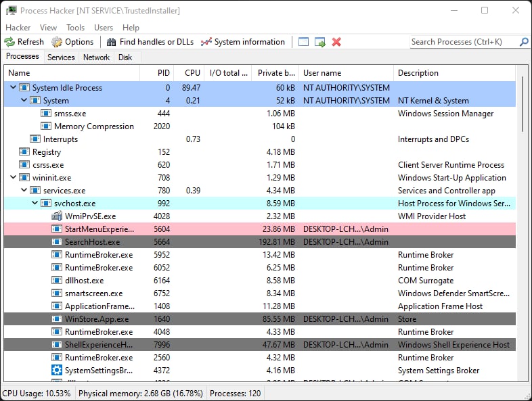
Task: Click the ApplicationFrameHost process icon
Action: click(57, 306)
